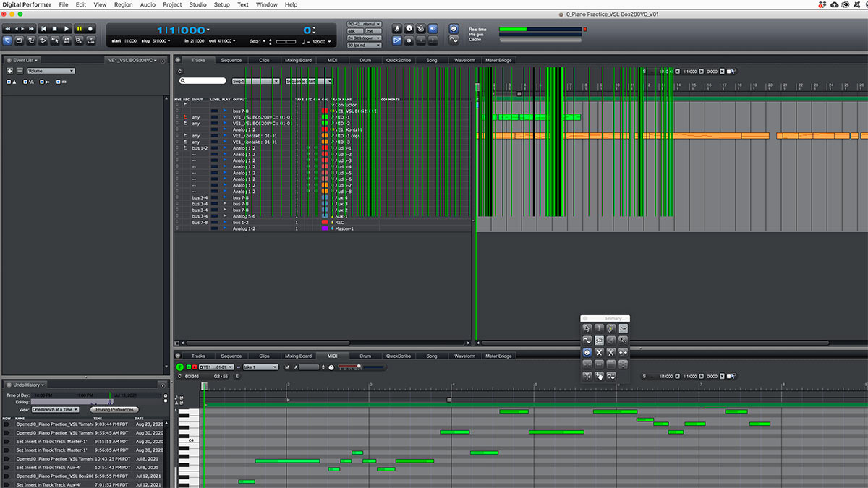
Task: Click the blue knob icon in control panel
Action: (454, 28)
